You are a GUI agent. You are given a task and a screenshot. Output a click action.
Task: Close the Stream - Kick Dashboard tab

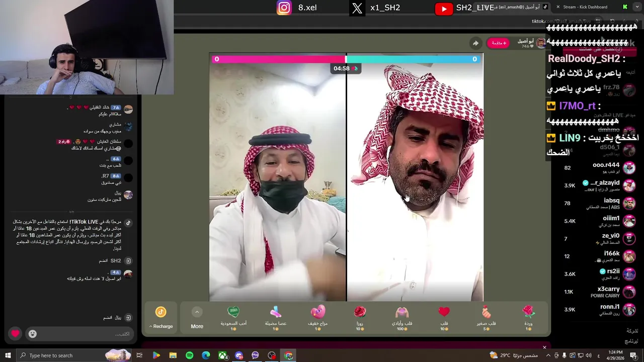558,7
